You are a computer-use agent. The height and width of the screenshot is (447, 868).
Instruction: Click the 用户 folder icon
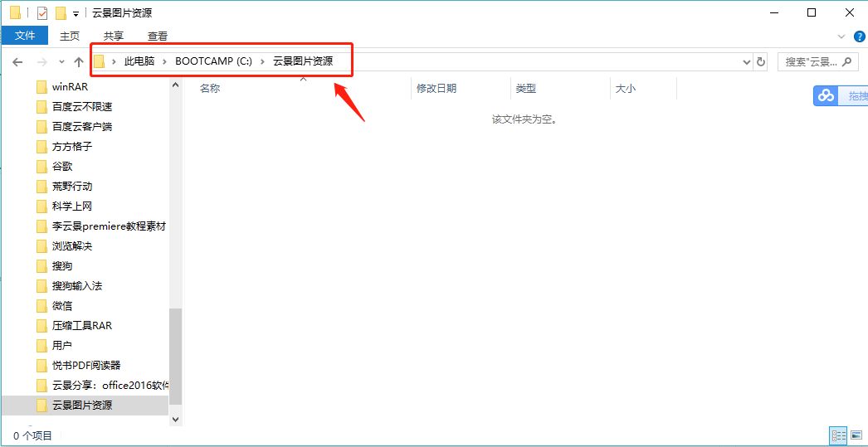[x=41, y=346]
